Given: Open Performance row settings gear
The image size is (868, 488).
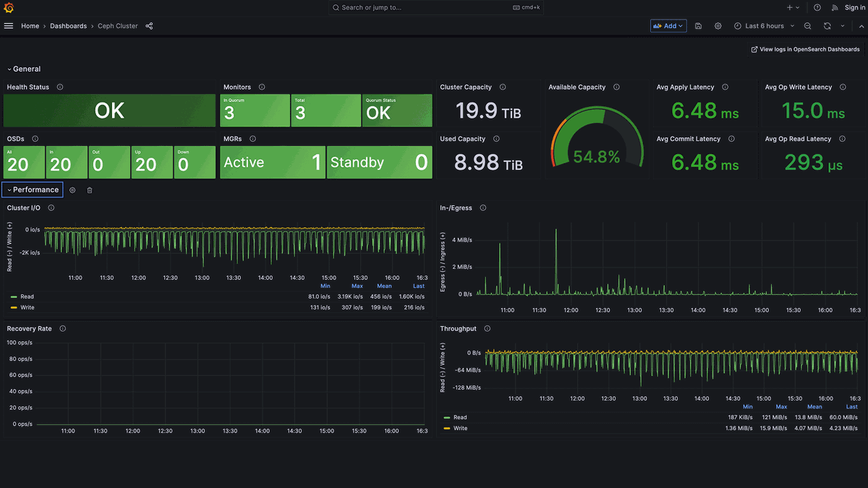Looking at the screenshot, I should (x=72, y=190).
